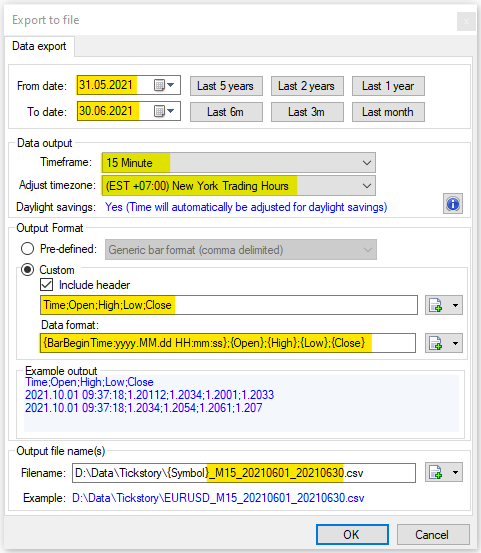Switch to the Data export tab
This screenshot has width=481, height=553.
tap(39, 46)
